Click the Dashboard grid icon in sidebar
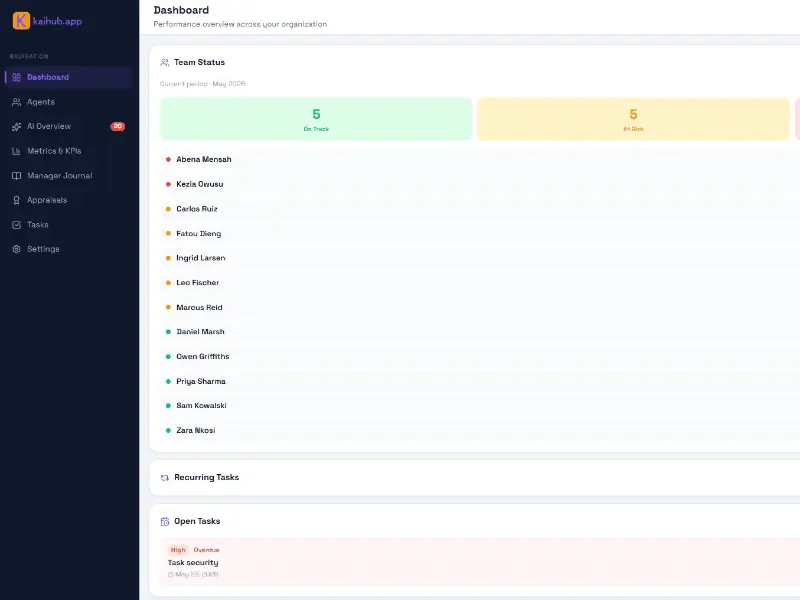800x600 pixels. (x=16, y=78)
